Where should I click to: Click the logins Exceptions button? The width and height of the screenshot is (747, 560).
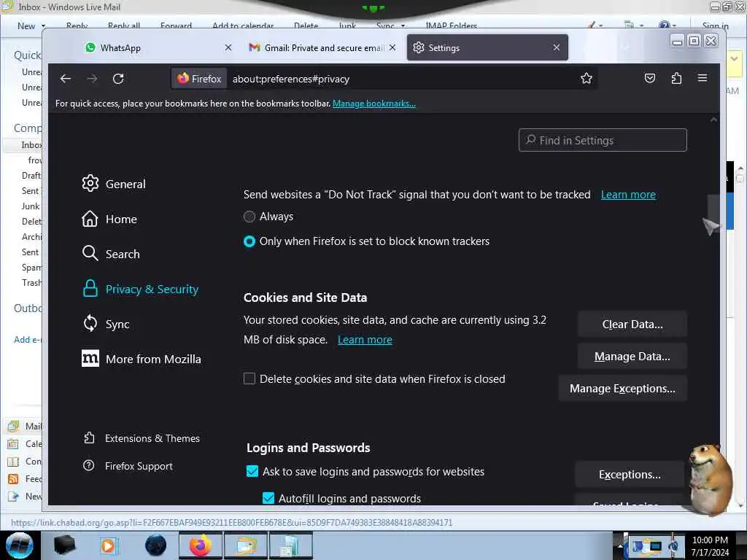tap(630, 474)
